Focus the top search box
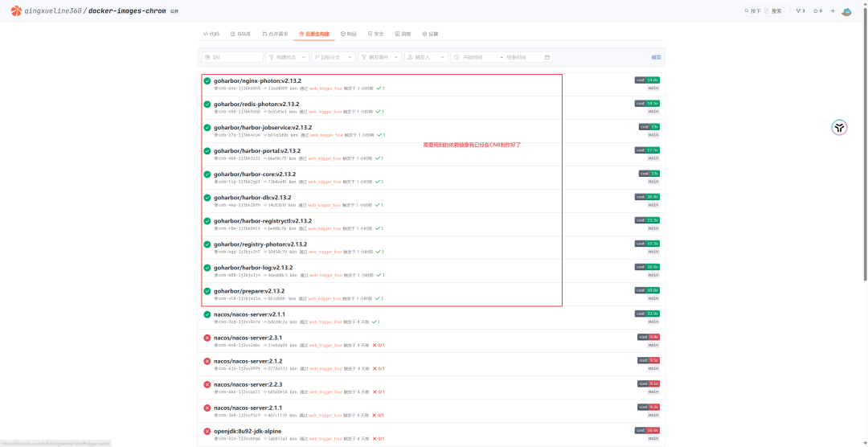Viewport: 868px width, 447px height. (x=767, y=10)
